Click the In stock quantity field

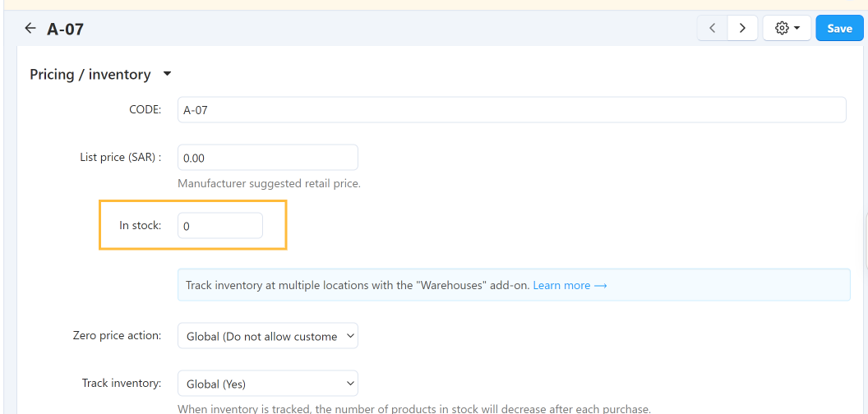(220, 226)
